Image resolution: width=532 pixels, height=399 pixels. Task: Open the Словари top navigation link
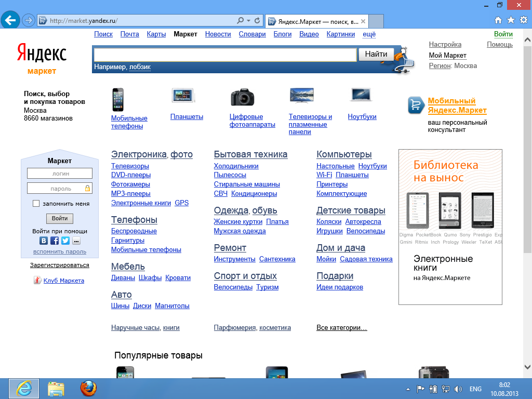252,34
